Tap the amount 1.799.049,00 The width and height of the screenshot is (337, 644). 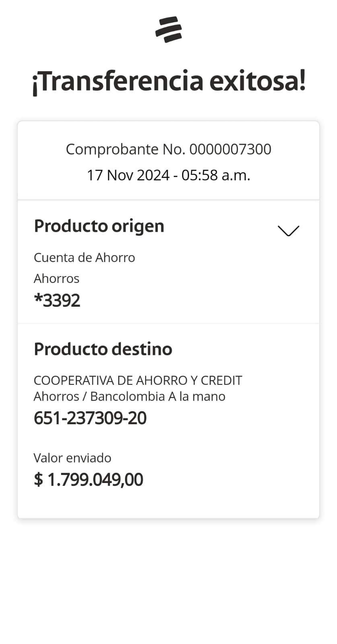tap(95, 480)
